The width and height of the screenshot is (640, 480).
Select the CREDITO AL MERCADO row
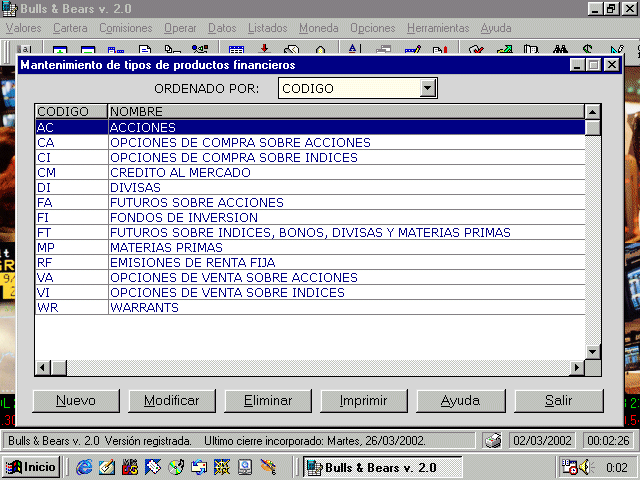tap(310, 173)
